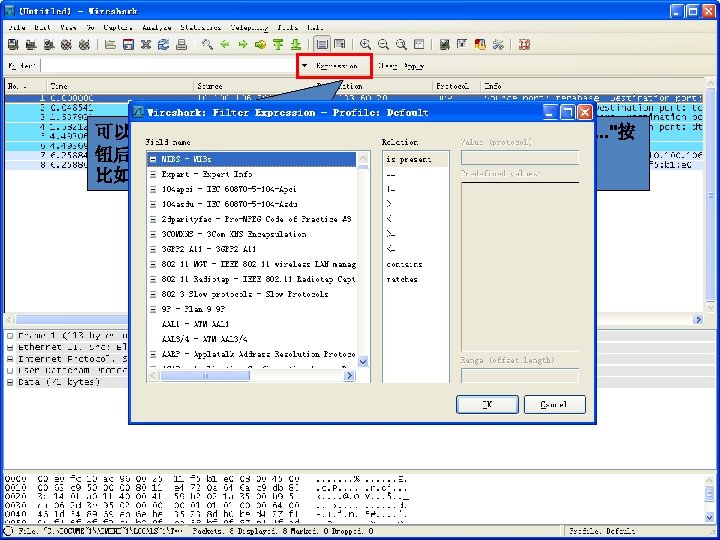The height and width of the screenshot is (540, 720).
Task: Open capture options from the toolbar
Action: 31,45
